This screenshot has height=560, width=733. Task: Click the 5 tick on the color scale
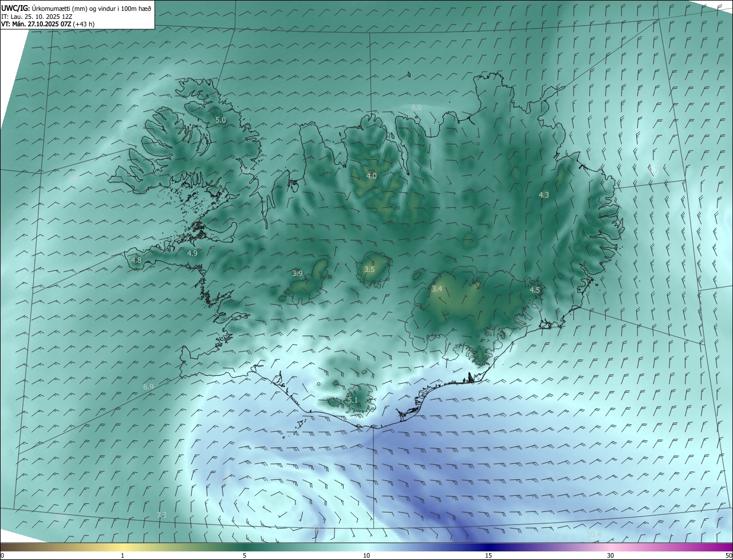coord(245,555)
